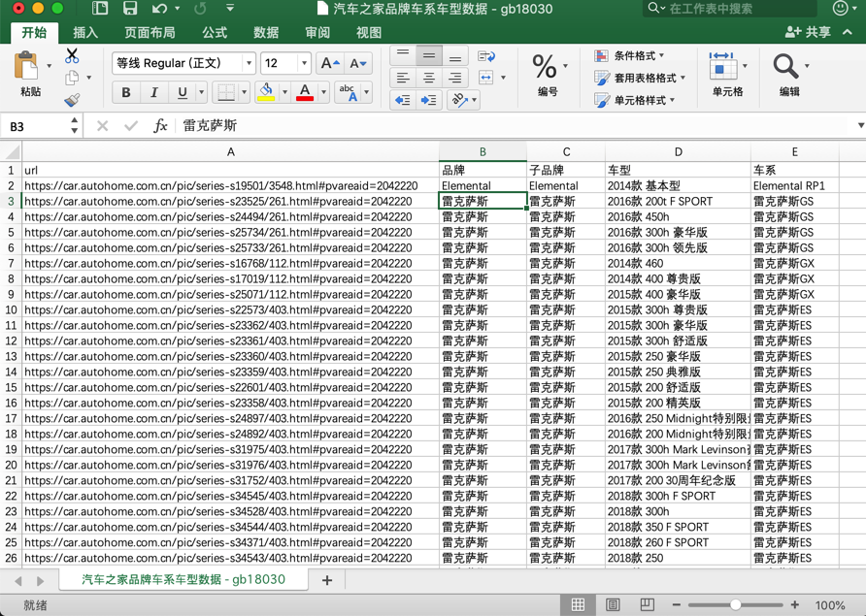Open the 开始 (Home) tab
The image size is (866, 616).
(34, 33)
